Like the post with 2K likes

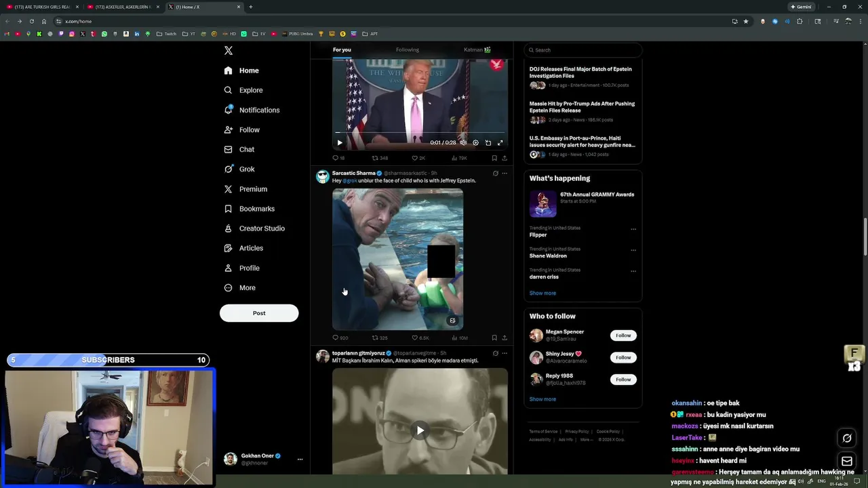point(418,158)
